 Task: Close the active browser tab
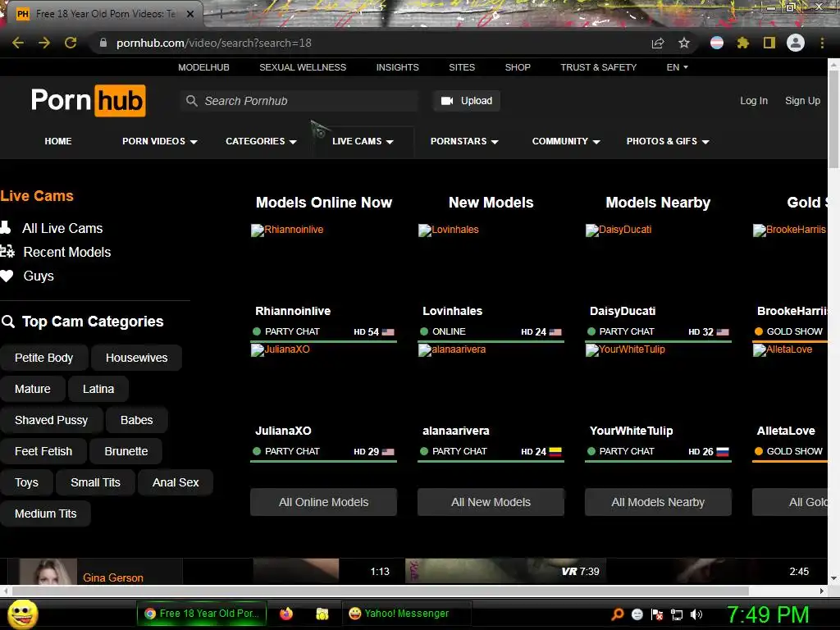pyautogui.click(x=190, y=14)
